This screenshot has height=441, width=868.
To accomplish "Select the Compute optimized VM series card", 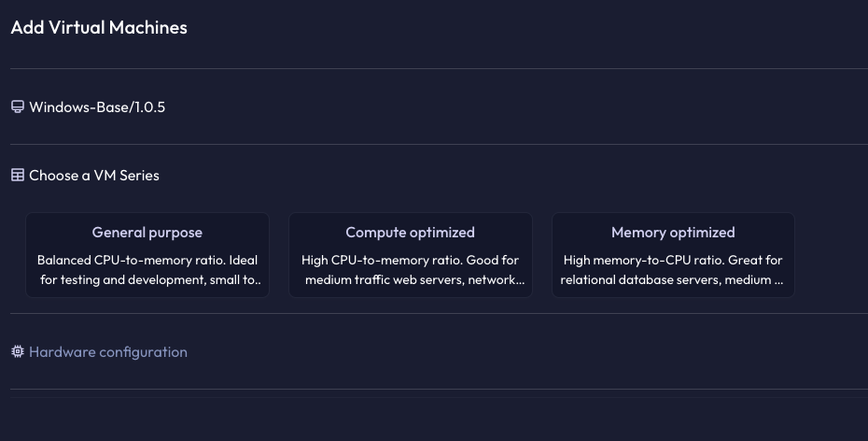I will click(x=410, y=255).
